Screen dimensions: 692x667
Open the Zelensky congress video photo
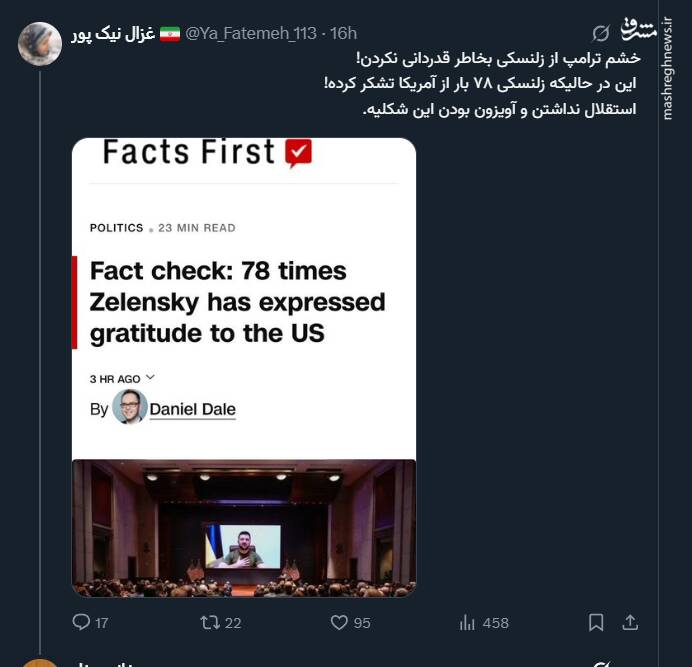[x=244, y=527]
